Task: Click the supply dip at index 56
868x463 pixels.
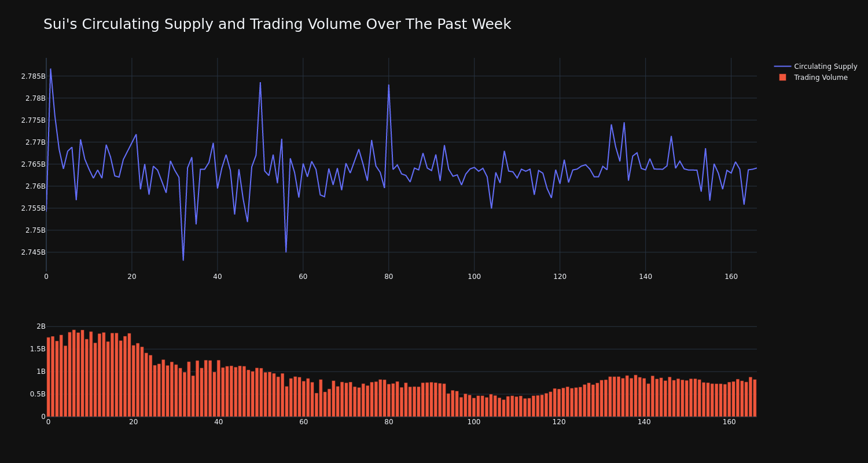Action: click(x=286, y=252)
